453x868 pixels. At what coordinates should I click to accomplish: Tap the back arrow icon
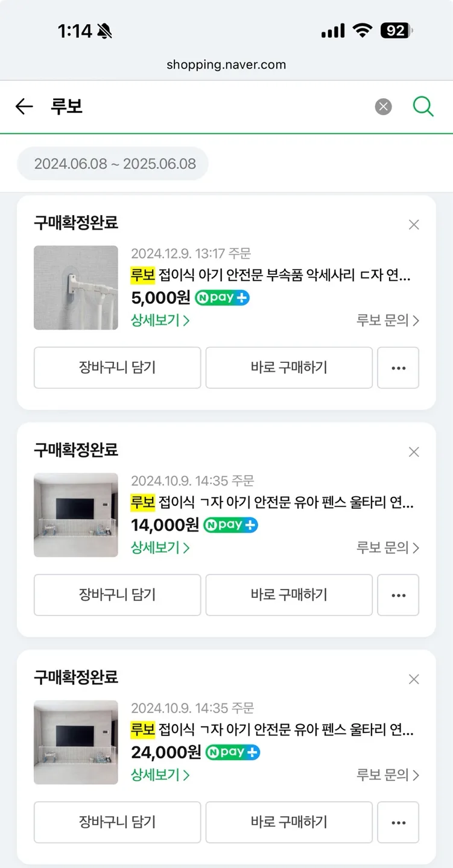[24, 107]
